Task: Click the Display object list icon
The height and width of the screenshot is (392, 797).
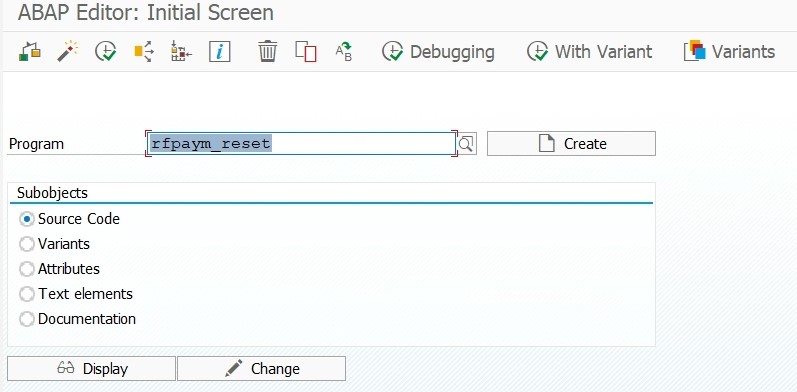Action: click(x=181, y=51)
